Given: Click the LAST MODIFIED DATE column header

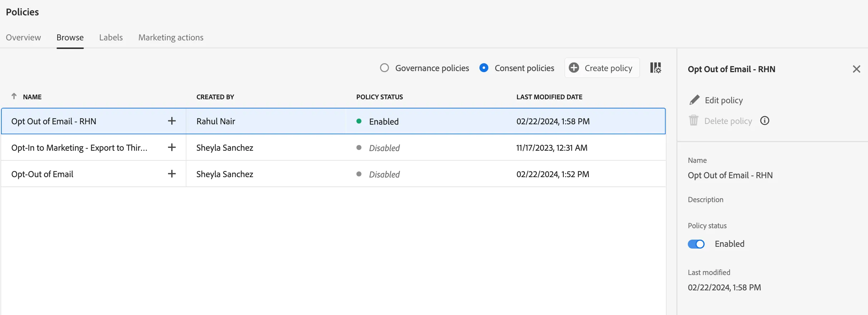Looking at the screenshot, I should [x=549, y=97].
